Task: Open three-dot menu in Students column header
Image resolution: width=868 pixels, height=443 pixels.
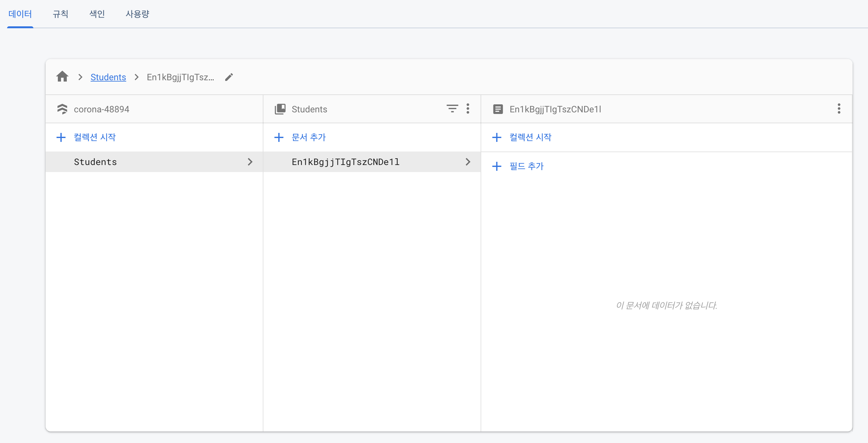Action: (468, 109)
